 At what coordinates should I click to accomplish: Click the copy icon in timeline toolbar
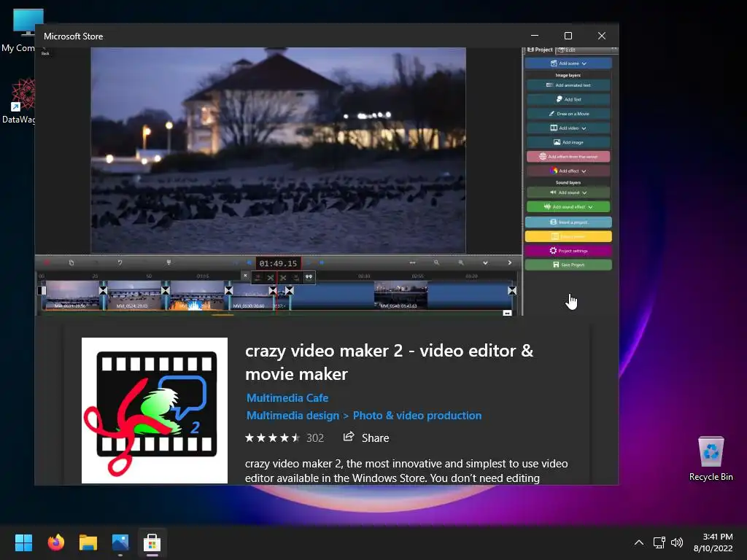71,262
